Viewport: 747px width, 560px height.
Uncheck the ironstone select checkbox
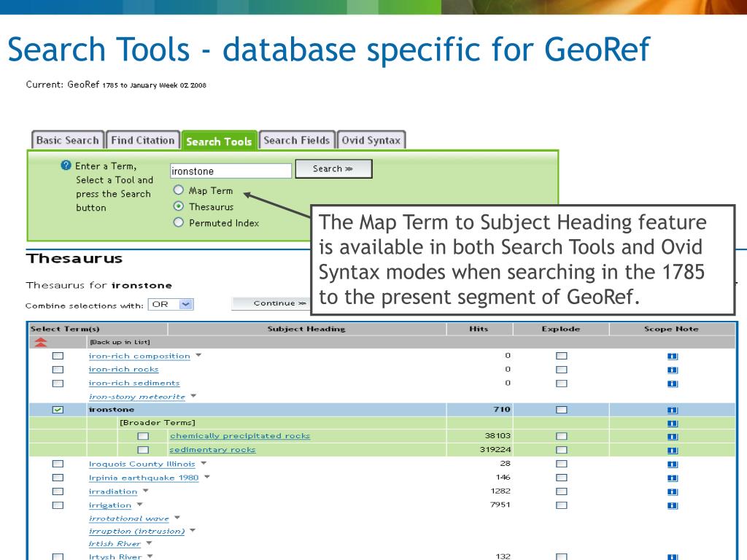tap(58, 410)
